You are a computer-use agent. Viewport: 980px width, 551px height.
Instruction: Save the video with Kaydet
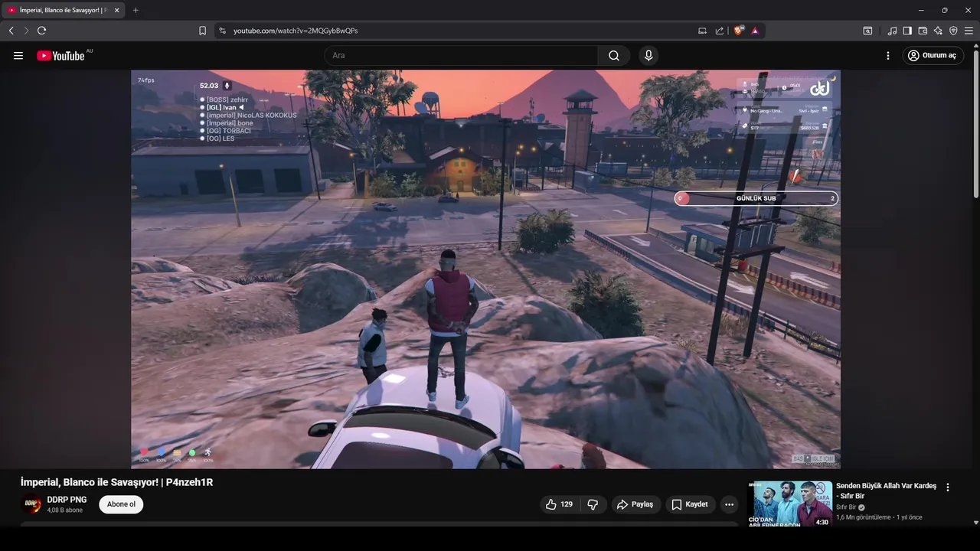coord(690,504)
